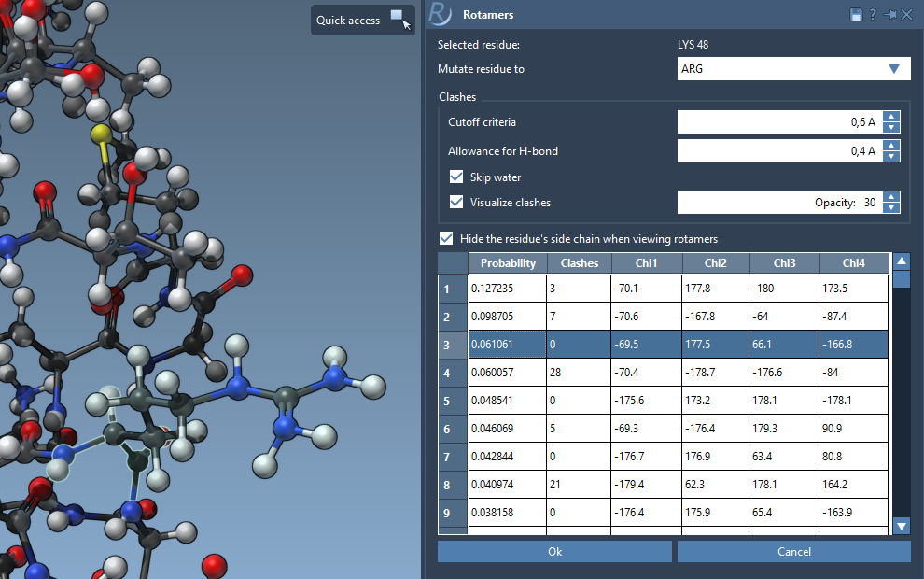Pin the Rotamers panel
Screen dimensions: 924x579
pos(889,15)
